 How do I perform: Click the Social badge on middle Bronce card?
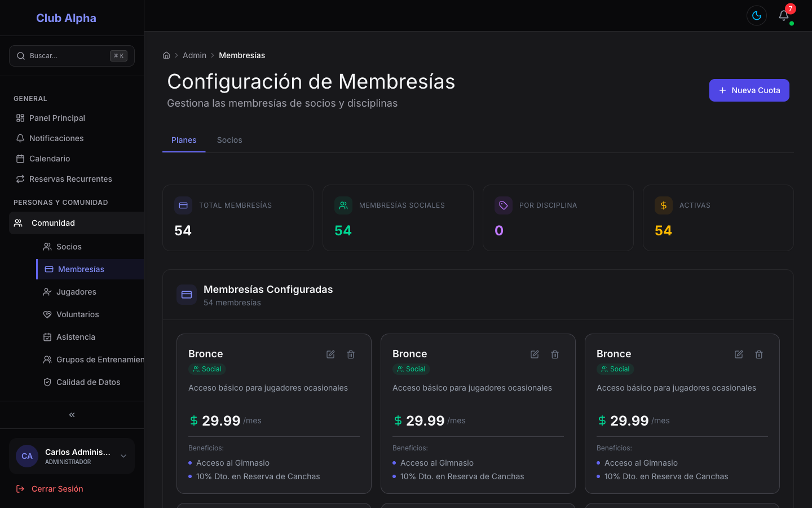pos(411,369)
